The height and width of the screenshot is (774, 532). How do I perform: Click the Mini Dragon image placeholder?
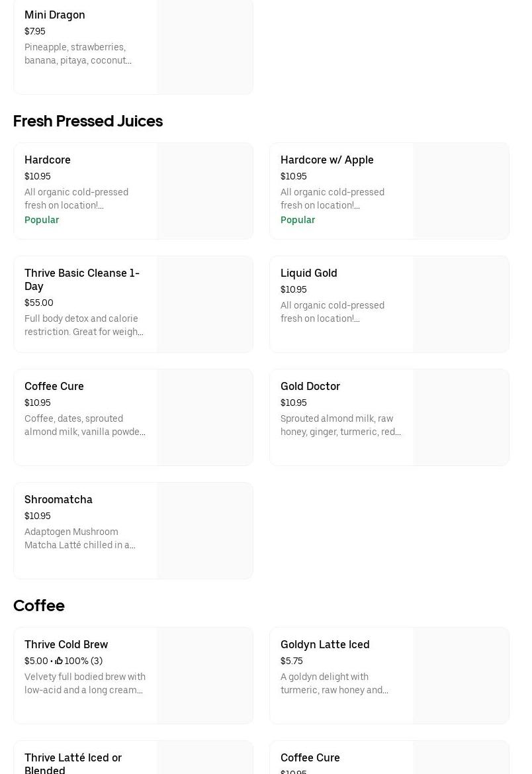click(204, 46)
